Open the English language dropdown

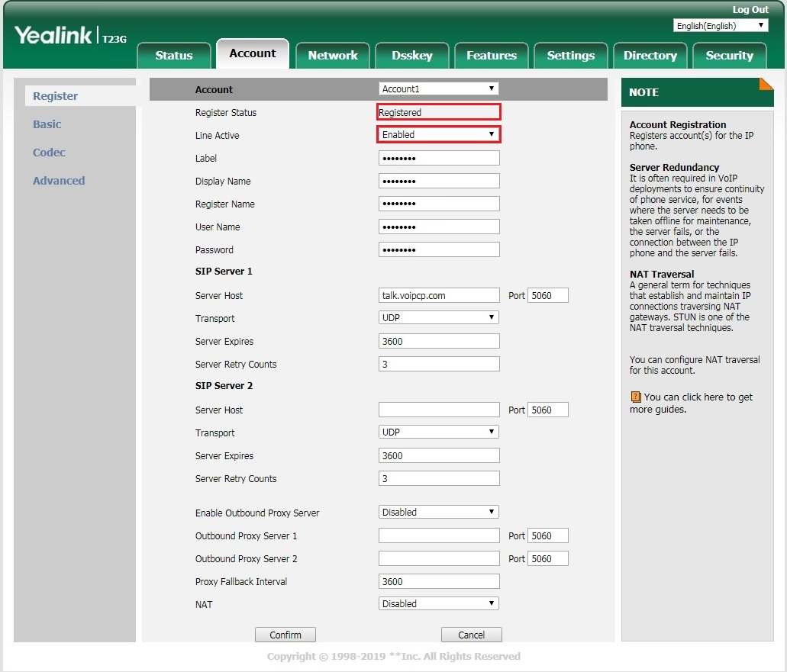(x=721, y=26)
